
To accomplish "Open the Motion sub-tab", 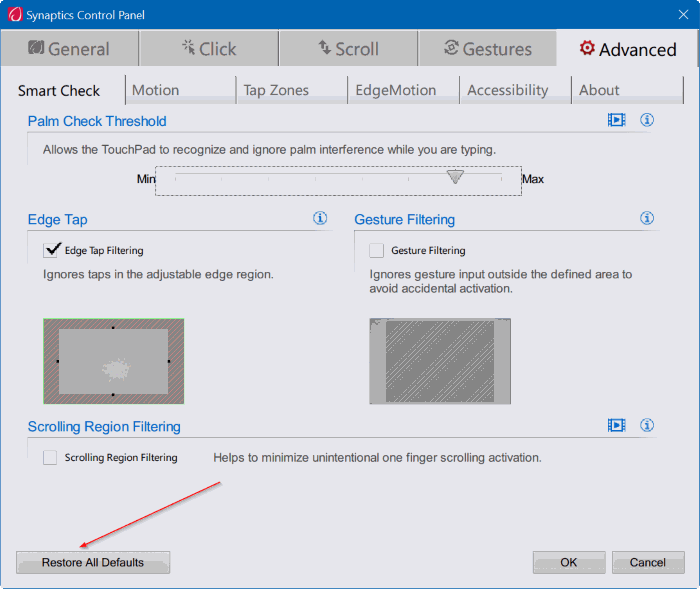I will [x=181, y=90].
